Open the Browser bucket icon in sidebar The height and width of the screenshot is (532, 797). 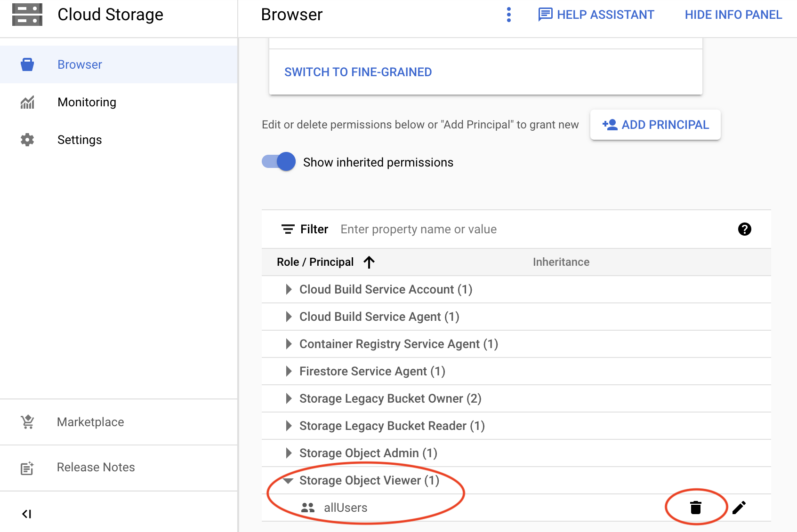27,64
